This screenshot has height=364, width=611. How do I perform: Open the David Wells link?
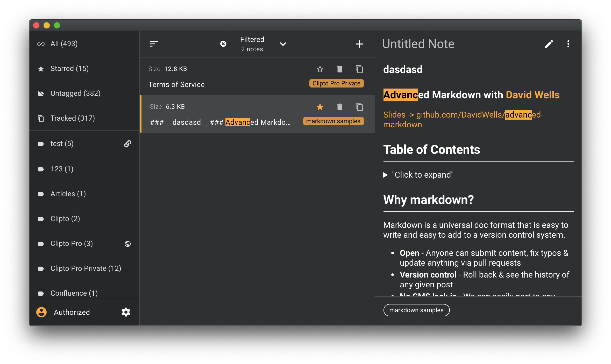tap(532, 95)
